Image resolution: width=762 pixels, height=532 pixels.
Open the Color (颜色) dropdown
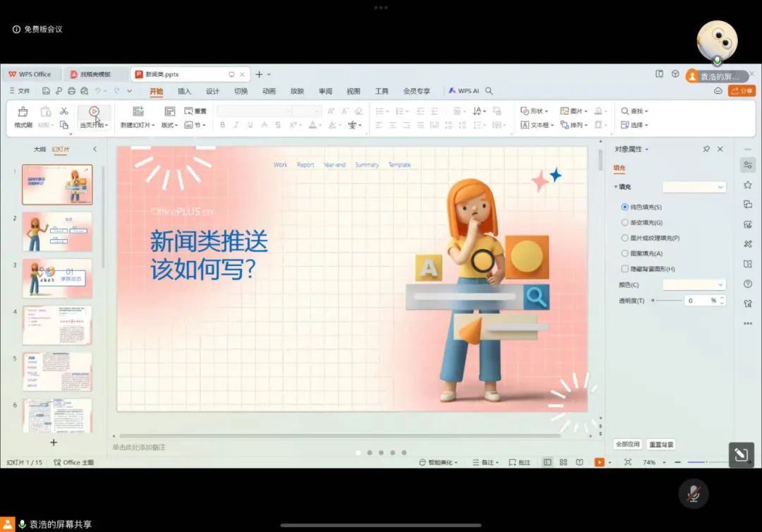(x=694, y=284)
